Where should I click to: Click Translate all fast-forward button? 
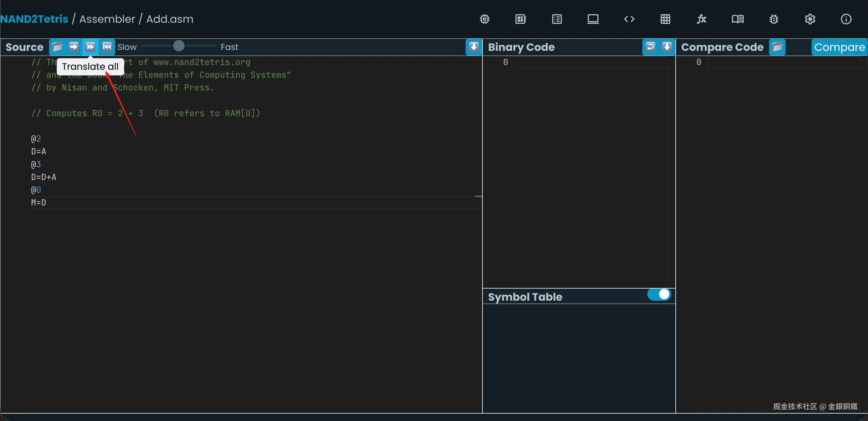pos(90,46)
